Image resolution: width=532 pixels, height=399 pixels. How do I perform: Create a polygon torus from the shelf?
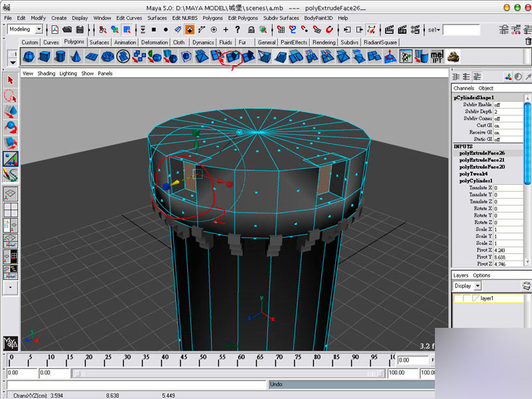tap(108, 57)
